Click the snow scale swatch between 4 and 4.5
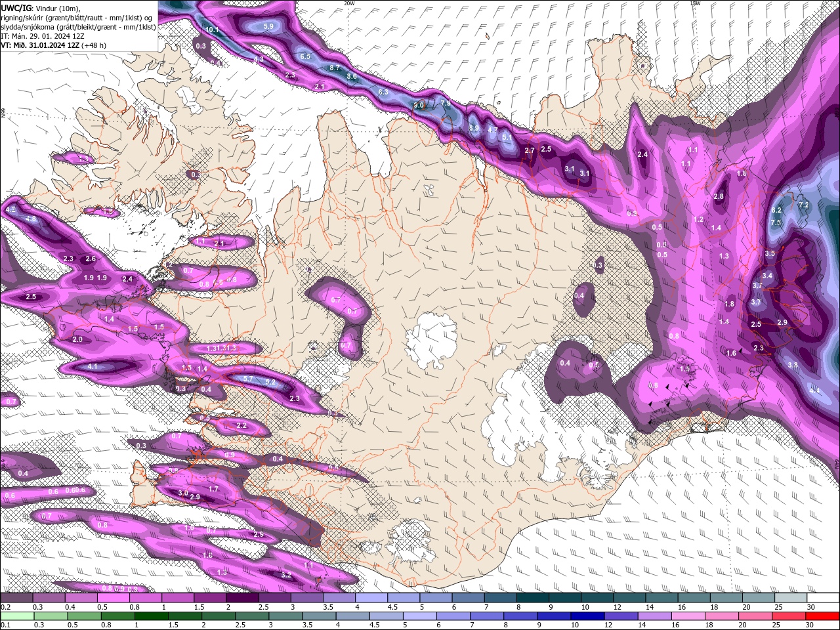Screen dimensions: 840x630 pos(370,598)
